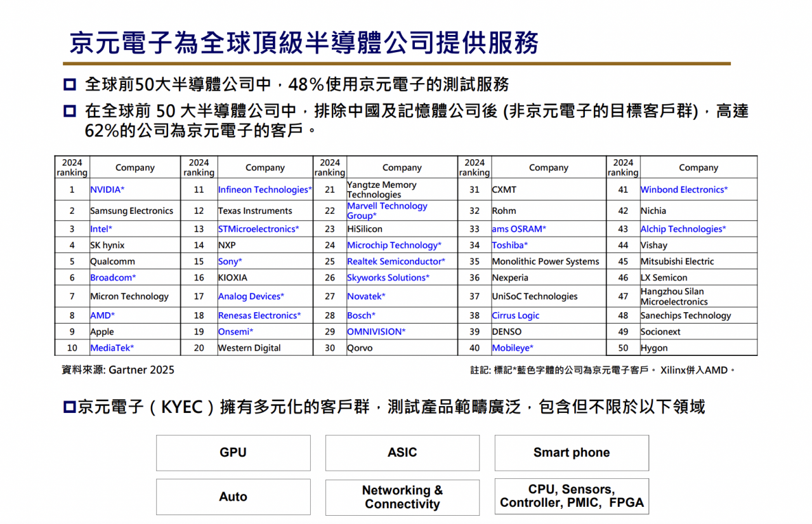This screenshot has height=524, width=812.
Task: Click the Mitsubishi Electric cell
Action: click(698, 261)
